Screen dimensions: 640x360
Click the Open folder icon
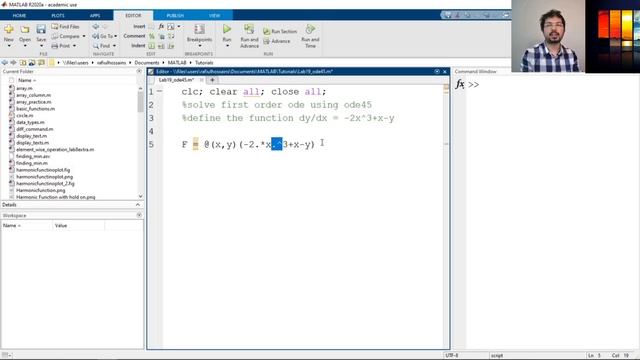coord(25,29)
